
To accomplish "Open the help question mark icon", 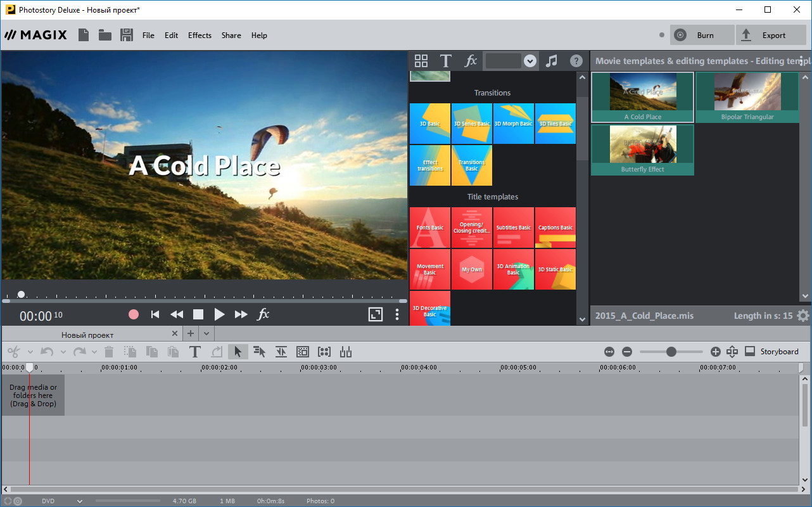I will 576,61.
